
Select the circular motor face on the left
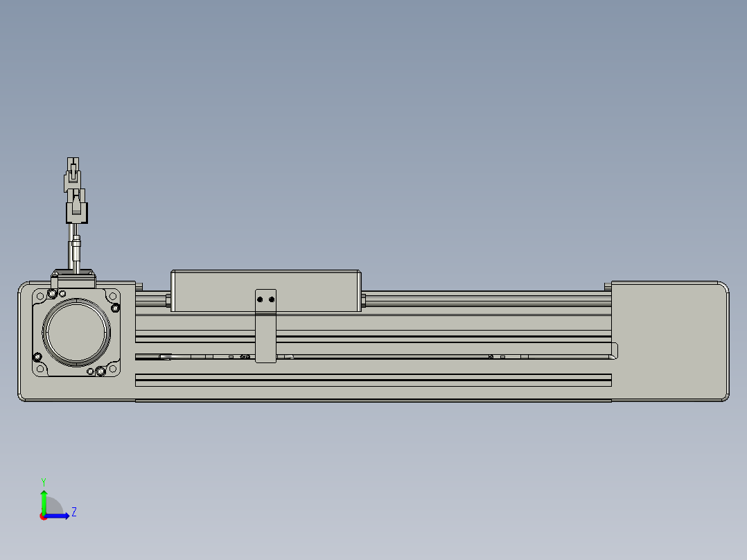coord(76,332)
